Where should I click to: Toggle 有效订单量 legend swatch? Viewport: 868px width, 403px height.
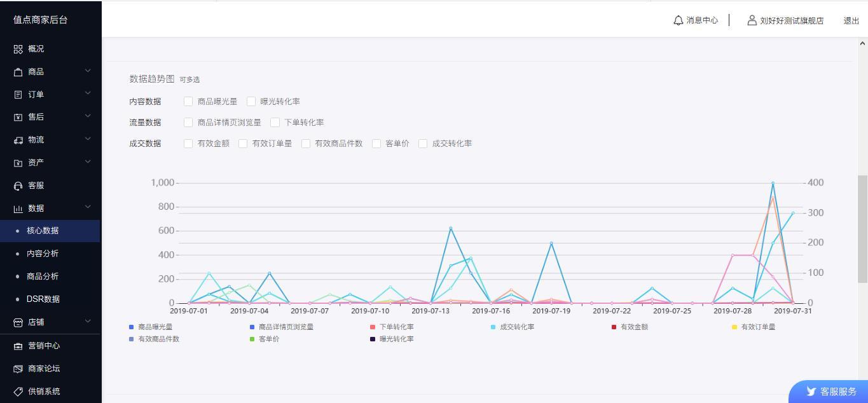pos(734,327)
